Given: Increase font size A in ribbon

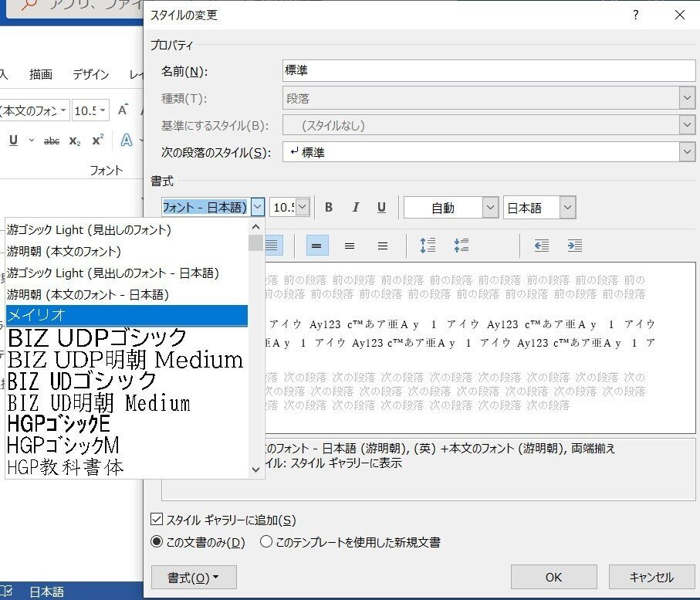Looking at the screenshot, I should point(123,110).
